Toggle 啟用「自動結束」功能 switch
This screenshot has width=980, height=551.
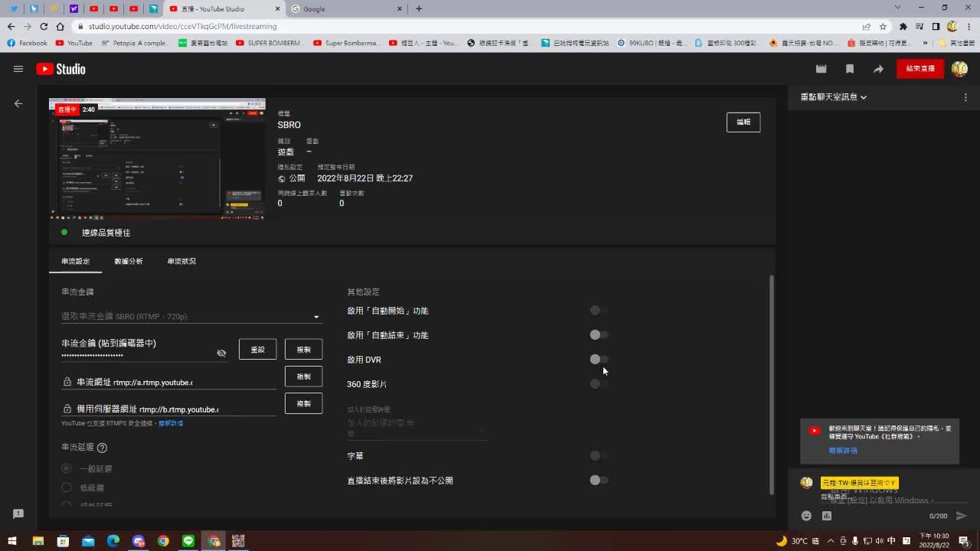(599, 334)
